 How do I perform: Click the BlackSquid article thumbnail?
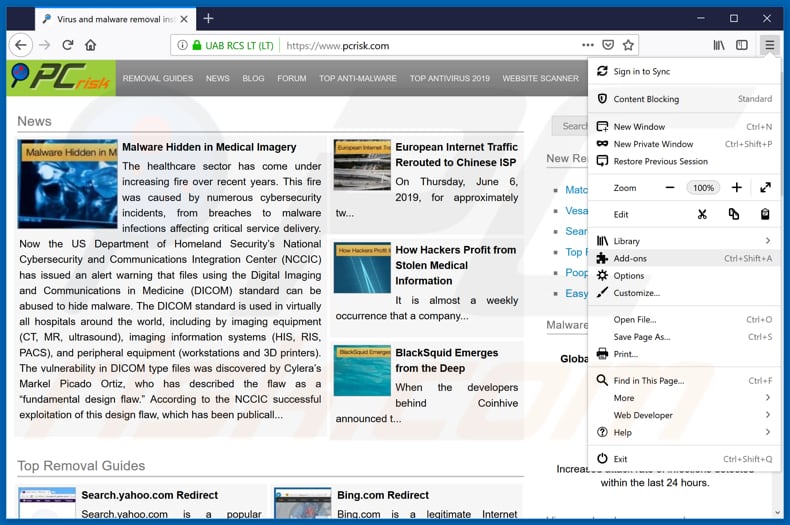(x=362, y=370)
